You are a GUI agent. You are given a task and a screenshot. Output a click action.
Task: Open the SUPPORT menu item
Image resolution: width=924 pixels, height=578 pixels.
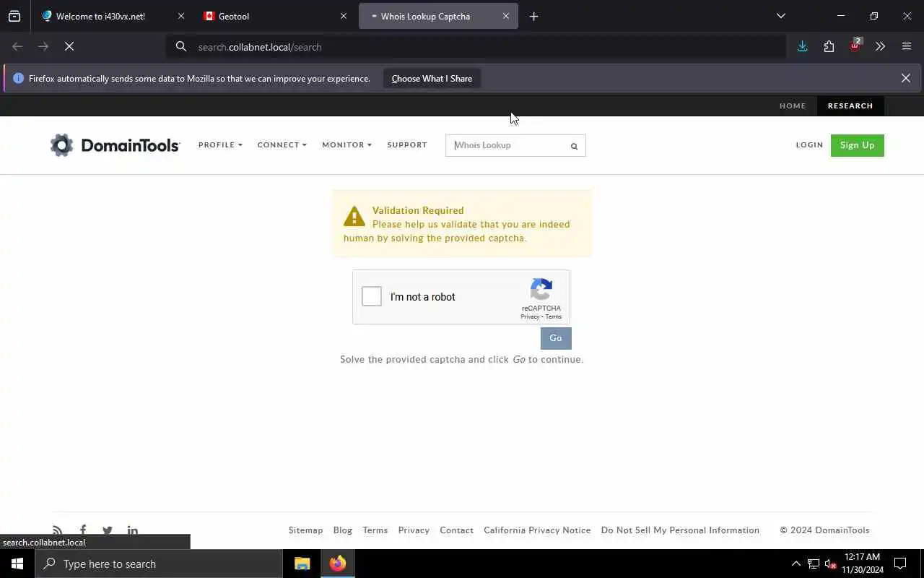pos(407,144)
